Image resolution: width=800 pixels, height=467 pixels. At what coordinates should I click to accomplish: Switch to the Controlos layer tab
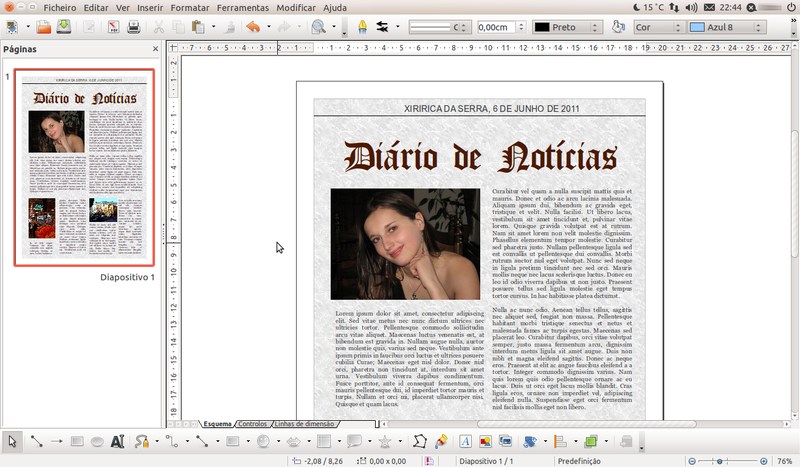252,424
